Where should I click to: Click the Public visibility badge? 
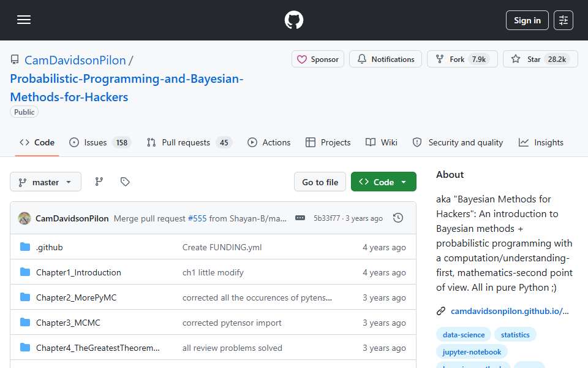pos(24,112)
